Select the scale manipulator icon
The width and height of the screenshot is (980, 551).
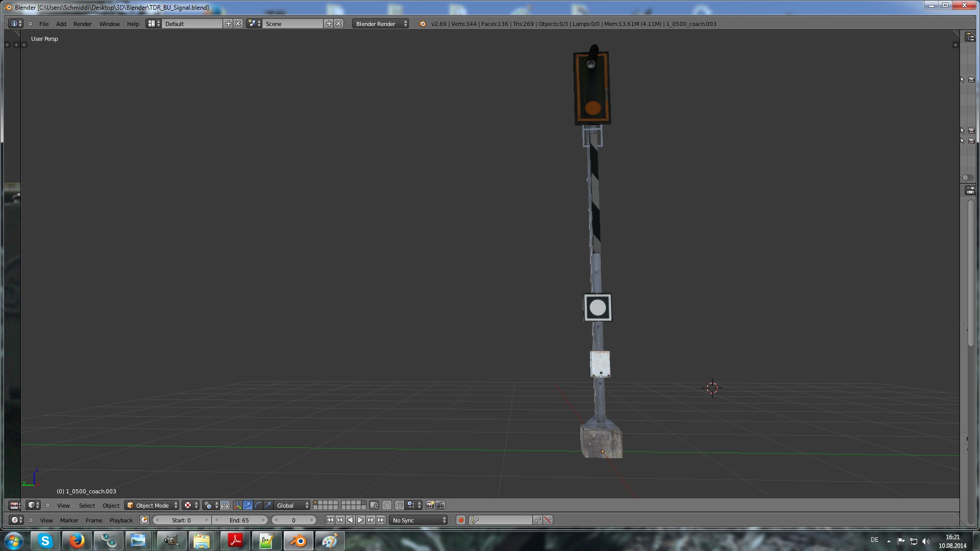pyautogui.click(x=268, y=505)
